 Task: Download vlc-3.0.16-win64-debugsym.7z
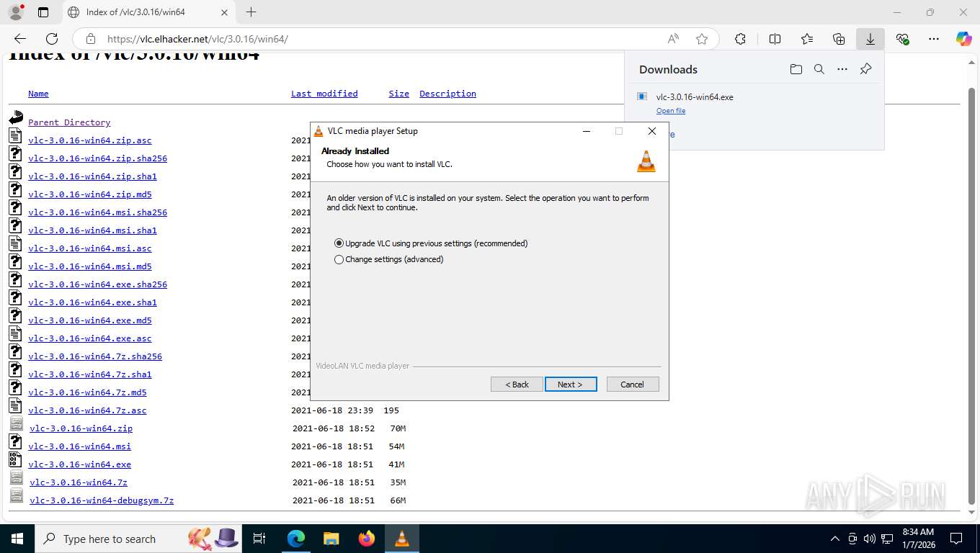[x=102, y=500]
